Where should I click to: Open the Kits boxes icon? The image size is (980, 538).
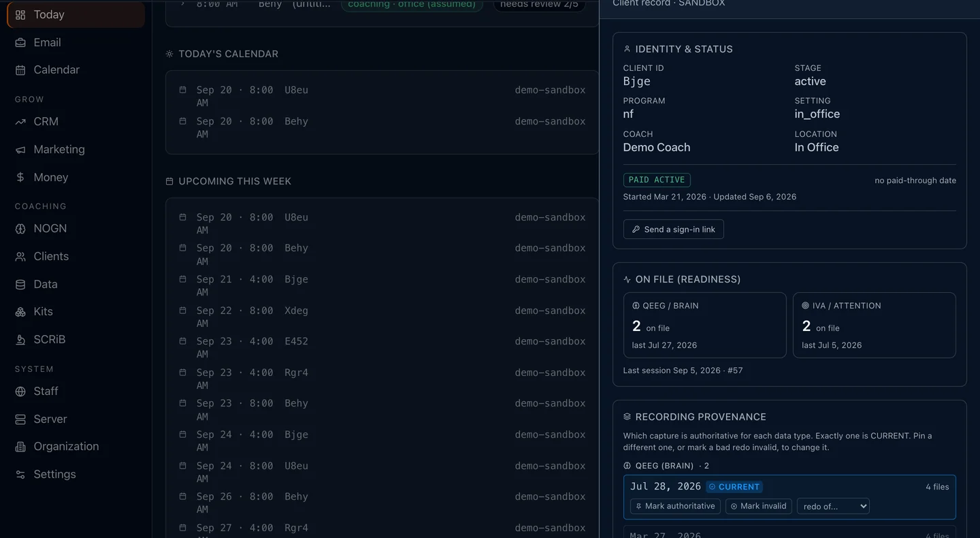[20, 311]
